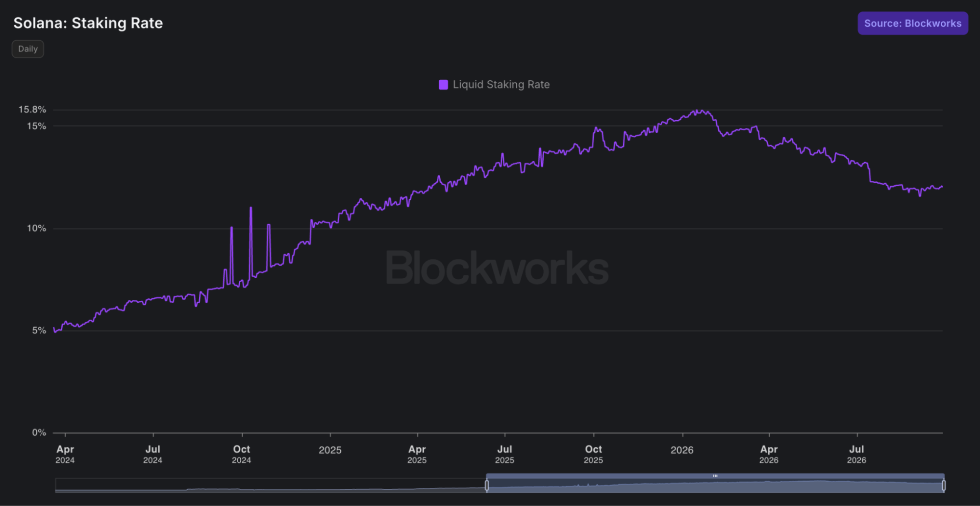This screenshot has width=980, height=506.
Task: Click the 15.8% y-axis label
Action: [32, 110]
